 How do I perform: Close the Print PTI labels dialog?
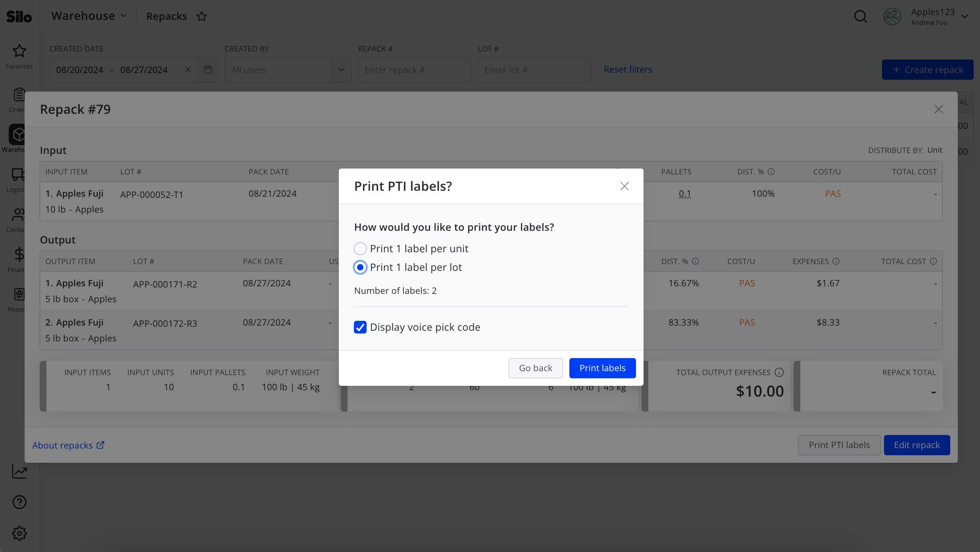[625, 186]
